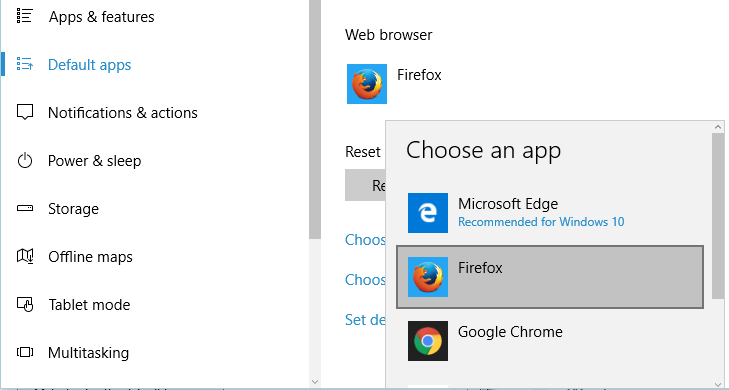
Task: Click the Power & sleep icon
Action: (25, 160)
